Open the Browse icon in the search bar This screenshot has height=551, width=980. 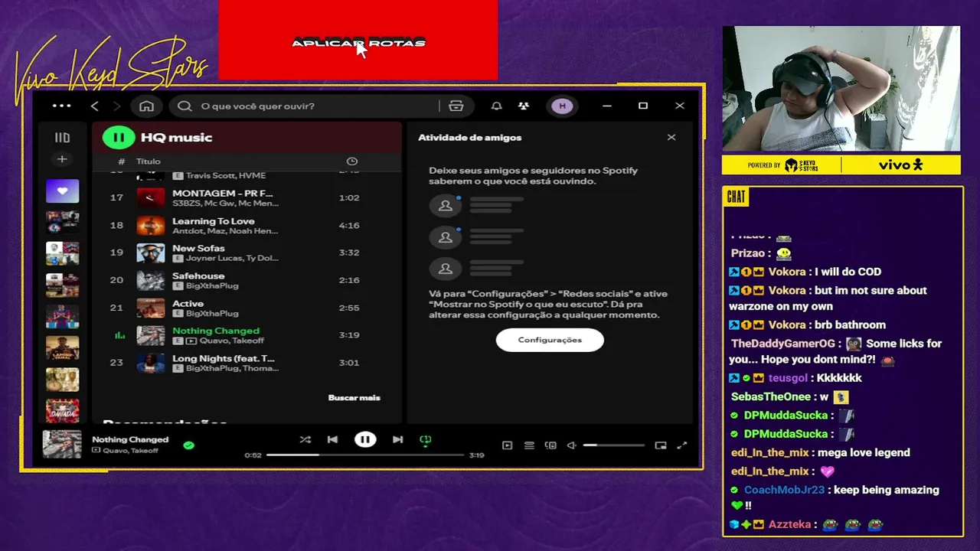[456, 106]
